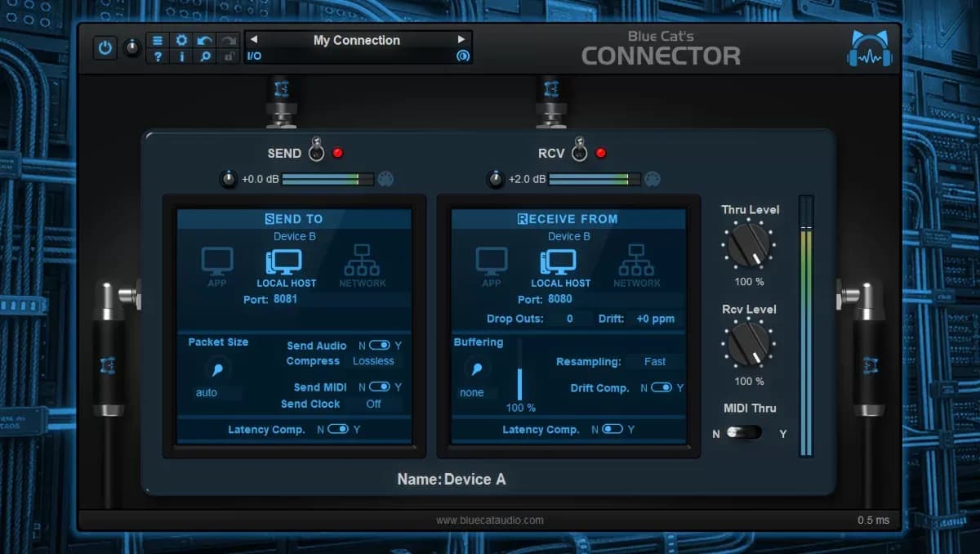980x554 pixels.
Task: Toggle Latency Comp. in Receive From panel
Action: [x=612, y=429]
